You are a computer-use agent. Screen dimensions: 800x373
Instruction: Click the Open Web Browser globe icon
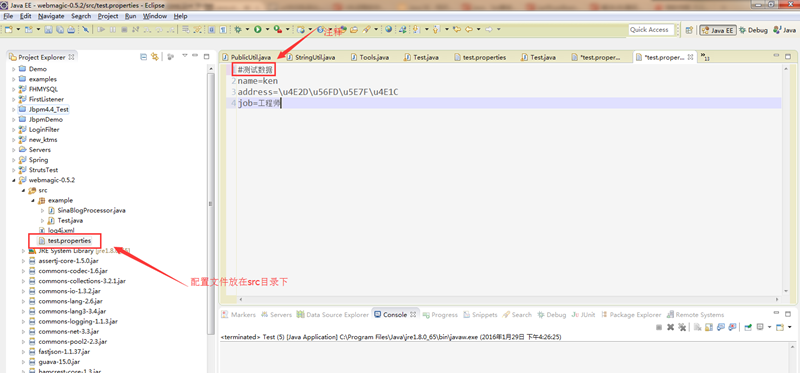pyautogui.click(x=389, y=30)
